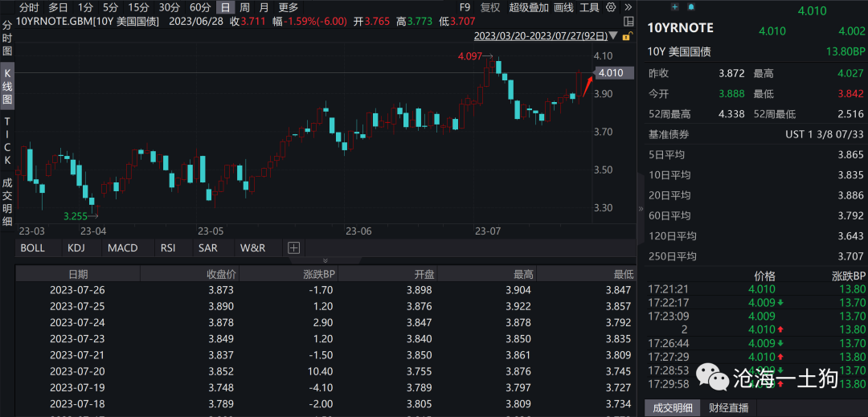
Task: Open the 画线 drawing tools button
Action: 564,7
